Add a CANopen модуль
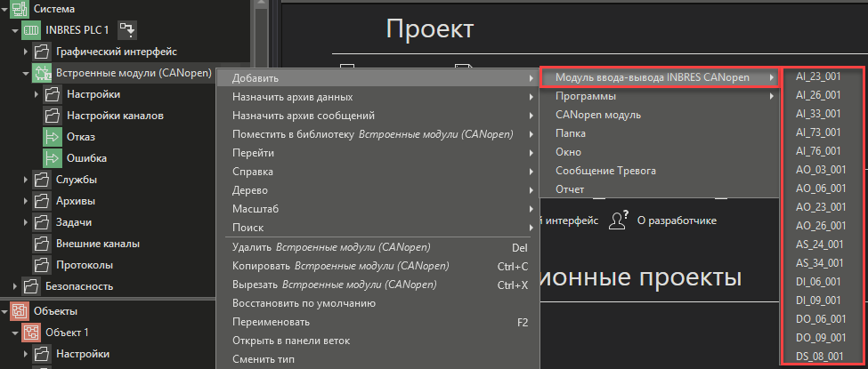Viewport: 868px width, 369px height. coord(660,115)
